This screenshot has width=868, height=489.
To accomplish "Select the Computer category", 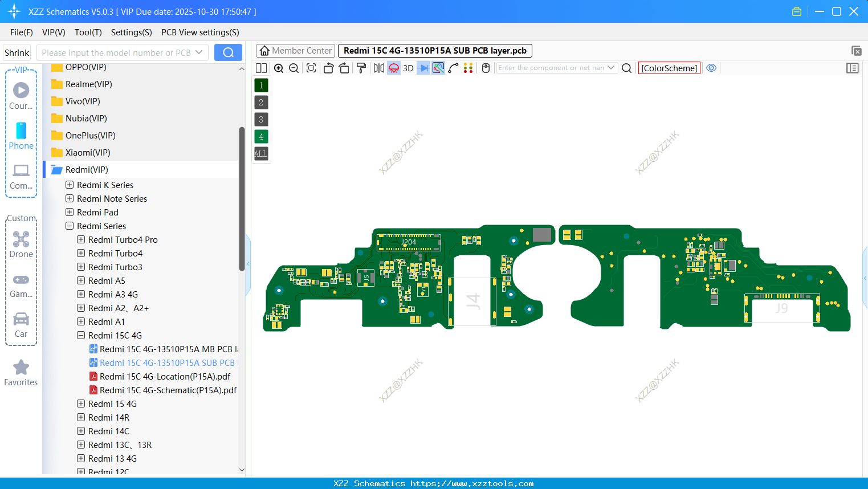I will point(21,176).
